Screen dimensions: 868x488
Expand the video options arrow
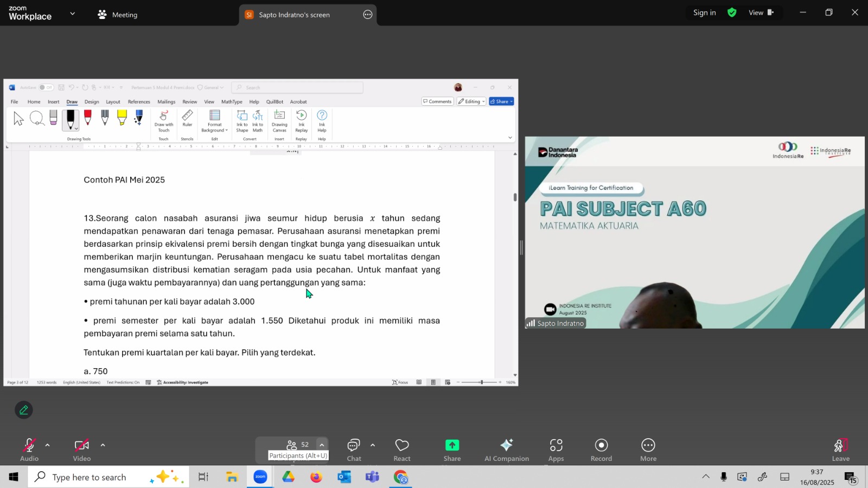pyautogui.click(x=103, y=445)
